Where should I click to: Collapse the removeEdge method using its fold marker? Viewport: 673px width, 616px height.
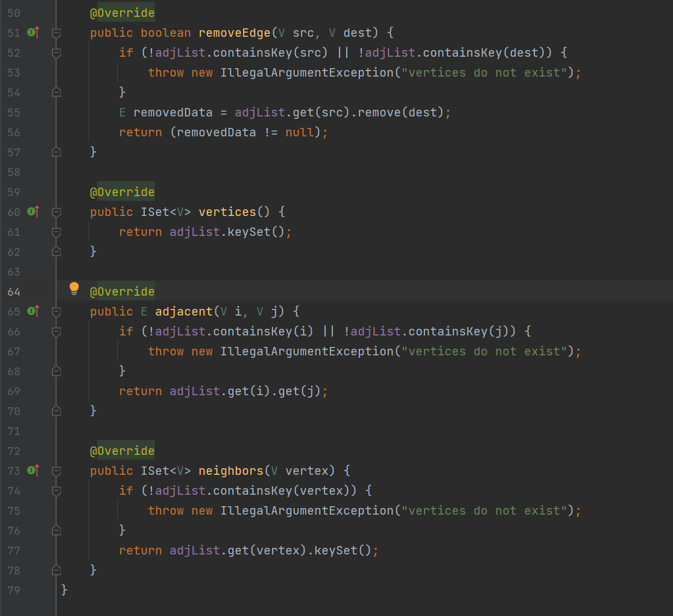click(56, 33)
